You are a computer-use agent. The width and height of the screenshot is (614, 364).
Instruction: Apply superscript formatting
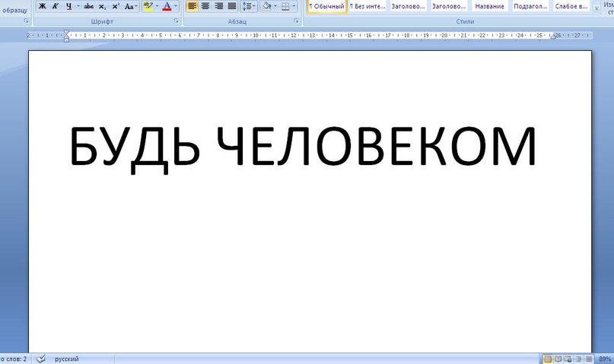(116, 6)
